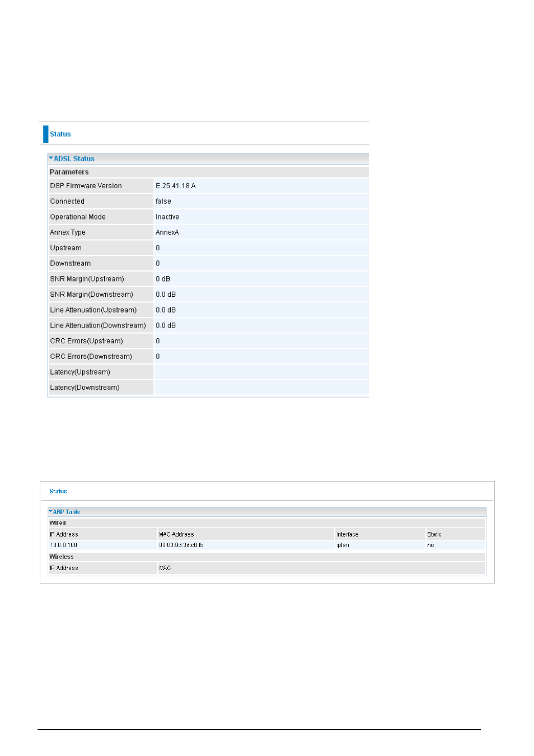Image resolution: width=534 pixels, height=756 pixels.
Task: Click the Status heading above ADSL Status
Action: point(60,134)
